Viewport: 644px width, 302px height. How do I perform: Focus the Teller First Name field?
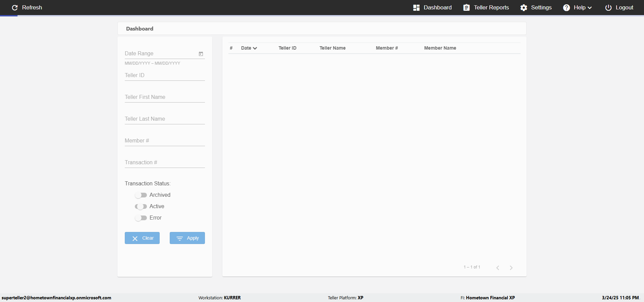(x=165, y=97)
